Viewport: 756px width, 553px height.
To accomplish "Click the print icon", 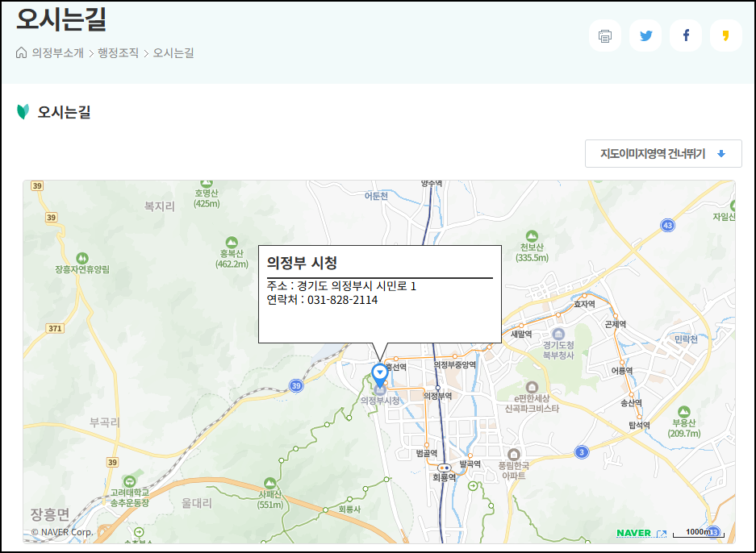I will [x=605, y=35].
